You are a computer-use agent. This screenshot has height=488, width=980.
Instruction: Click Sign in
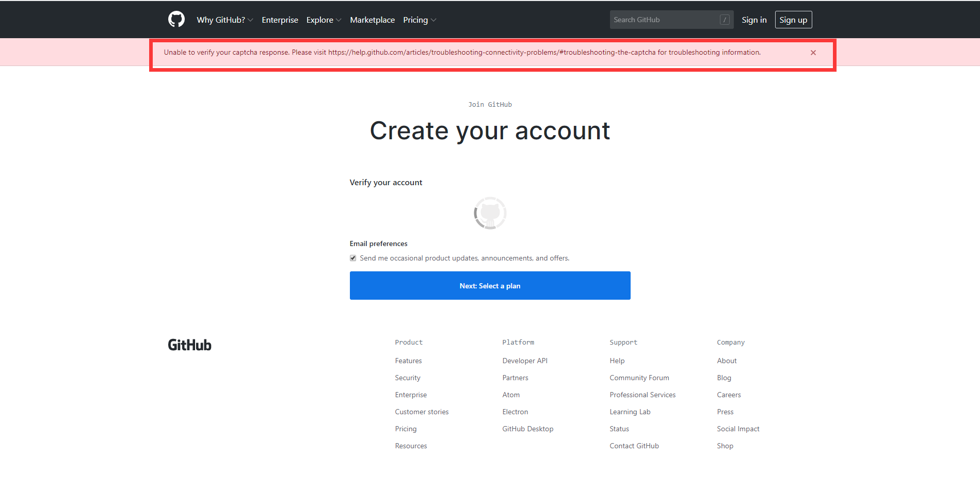pos(754,20)
